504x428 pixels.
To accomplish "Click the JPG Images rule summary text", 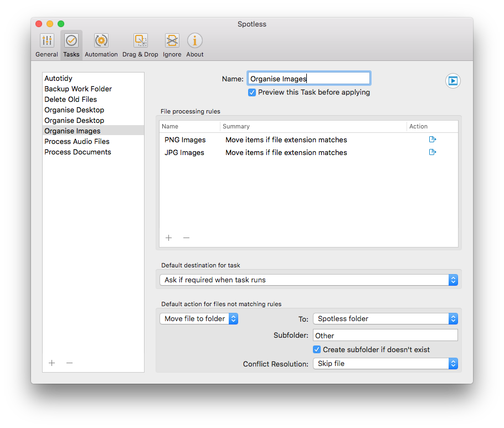I will [286, 153].
